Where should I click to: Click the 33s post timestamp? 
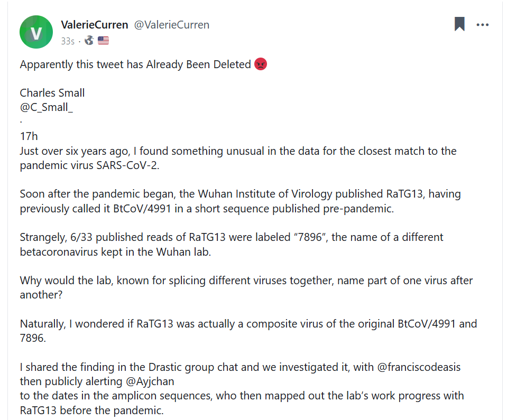click(x=68, y=41)
